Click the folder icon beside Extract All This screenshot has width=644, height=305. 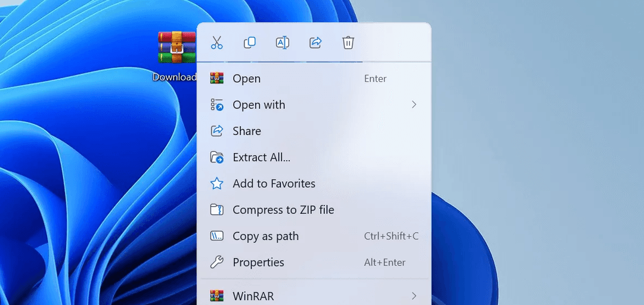point(217,157)
